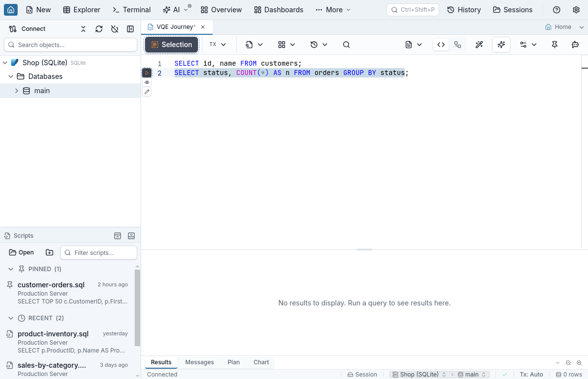Refresh the connections list
Image resolution: width=588 pixels, height=379 pixels.
click(x=99, y=29)
